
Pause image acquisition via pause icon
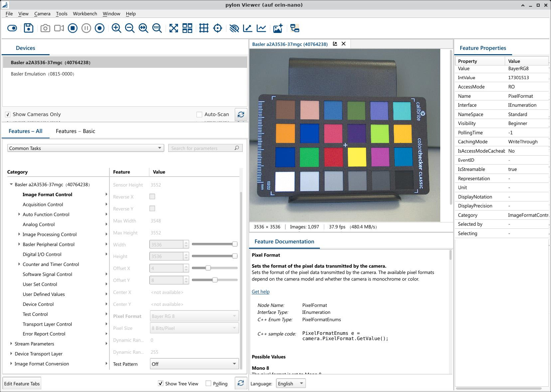pyautogui.click(x=86, y=28)
